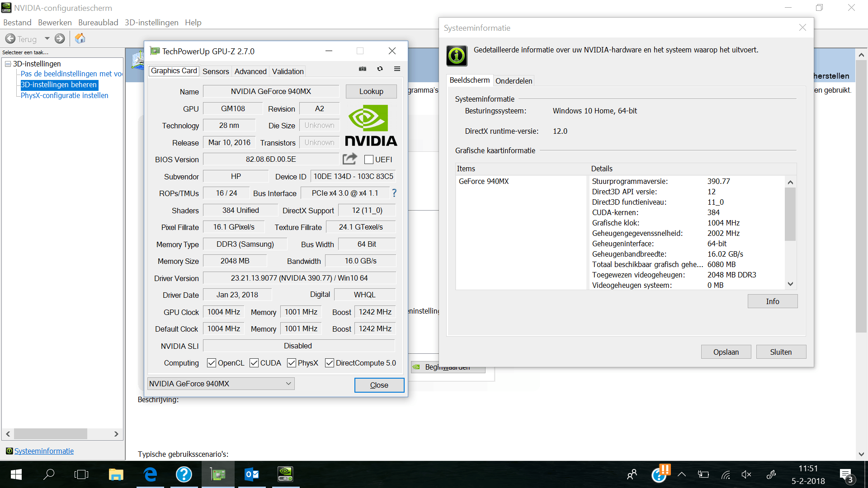Screen dimensions: 868x488
Task: Show hidden system tray icons chevron
Action: tap(682, 474)
